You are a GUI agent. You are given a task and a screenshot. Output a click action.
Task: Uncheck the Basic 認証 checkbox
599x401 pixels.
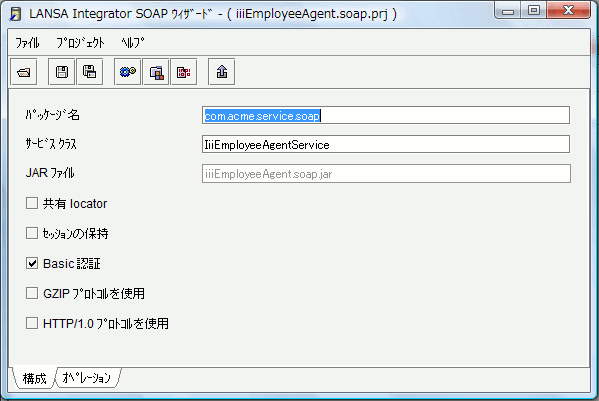pos(32,263)
